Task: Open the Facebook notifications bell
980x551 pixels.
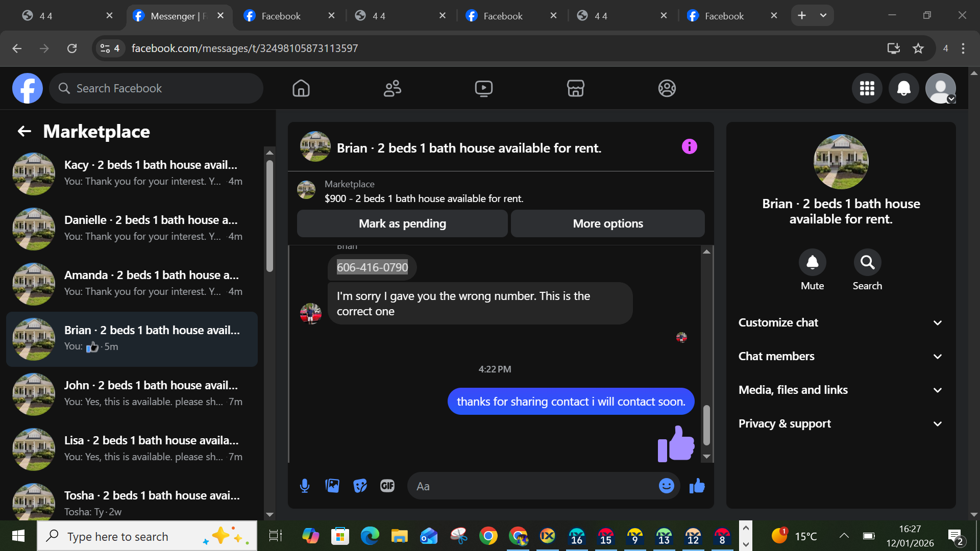Action: [x=903, y=88]
